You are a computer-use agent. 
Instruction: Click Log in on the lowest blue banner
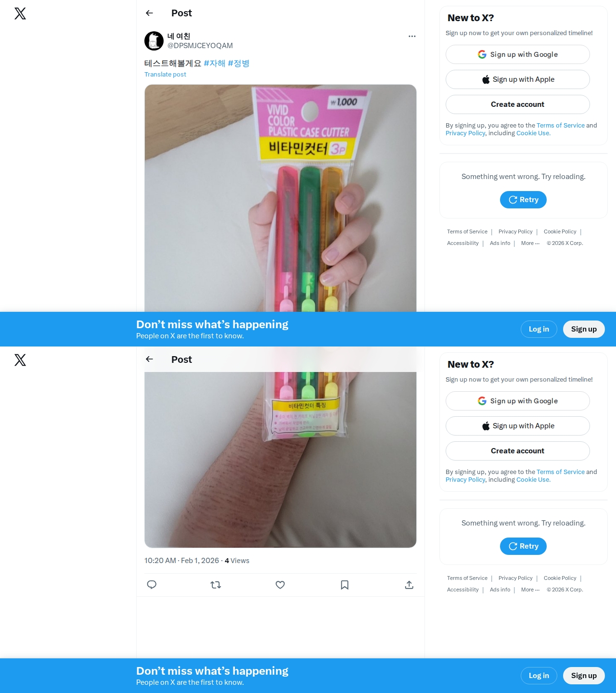[539, 676]
